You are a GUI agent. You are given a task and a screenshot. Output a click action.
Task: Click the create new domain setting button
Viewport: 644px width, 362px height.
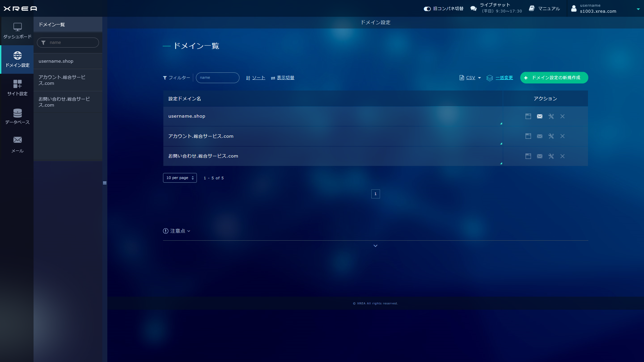tap(554, 78)
